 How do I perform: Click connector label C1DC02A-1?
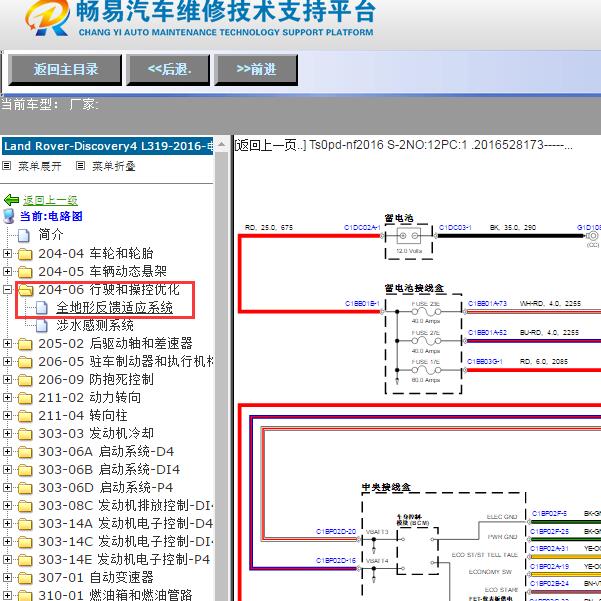point(362,228)
